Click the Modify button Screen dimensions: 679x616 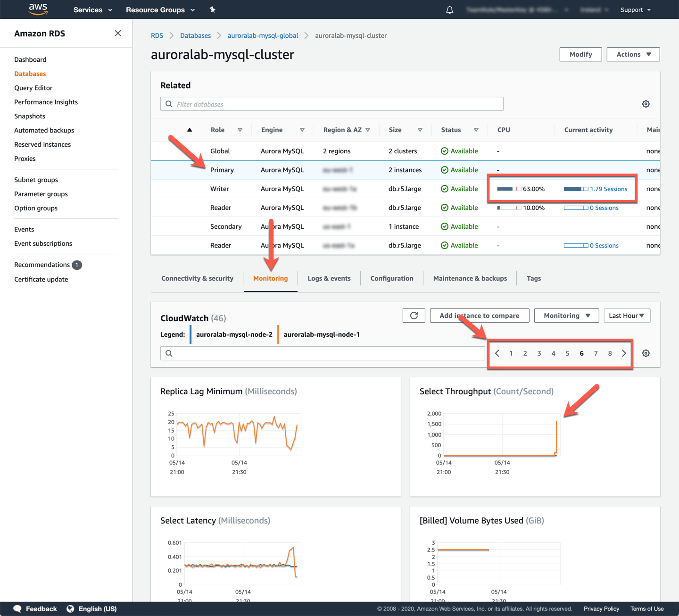click(581, 54)
